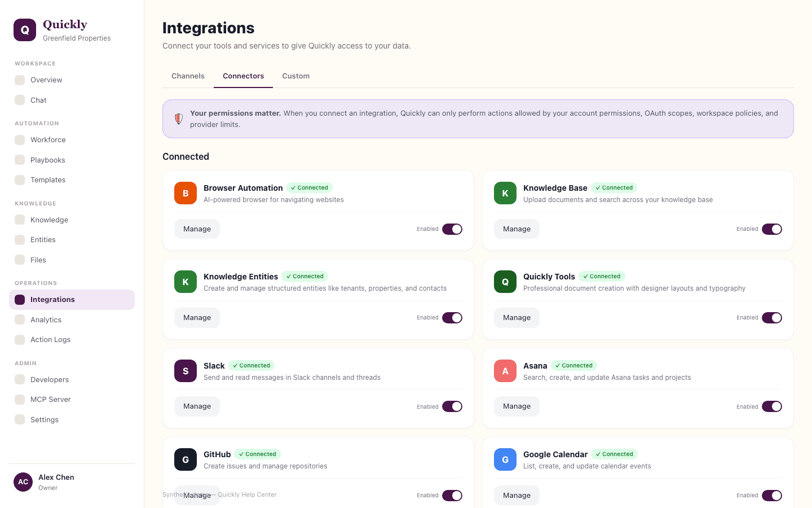Manage the Browser Automation connector
812x508 pixels.
click(x=197, y=229)
